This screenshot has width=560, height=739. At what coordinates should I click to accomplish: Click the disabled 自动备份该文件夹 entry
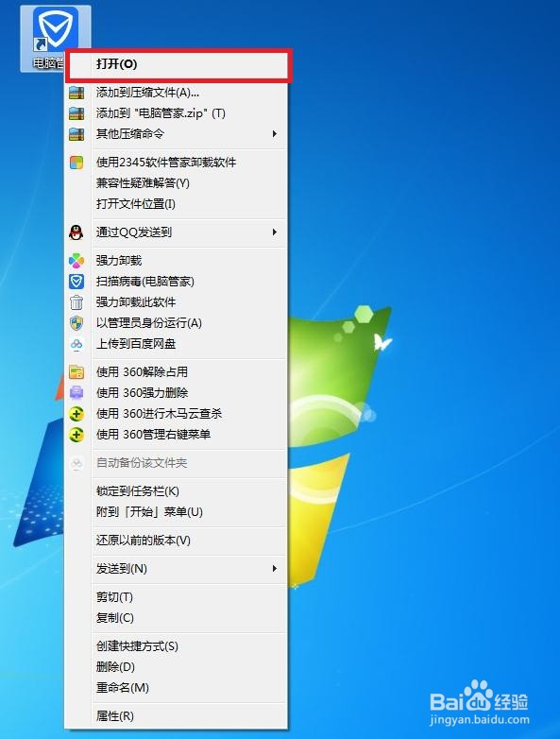pyautogui.click(x=177, y=463)
